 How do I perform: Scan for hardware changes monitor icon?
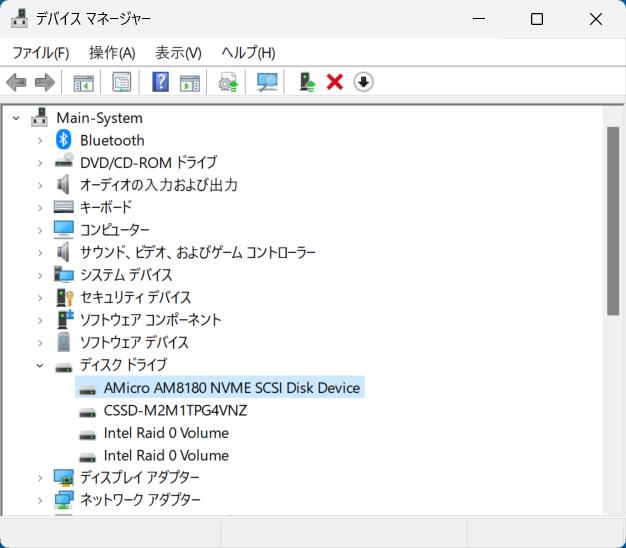pyautogui.click(x=267, y=83)
